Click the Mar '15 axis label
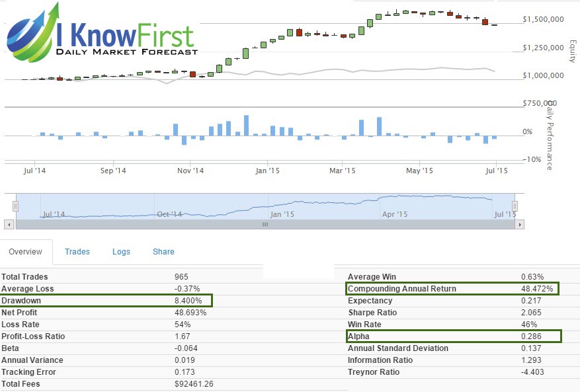580x392 pixels. 342,171
